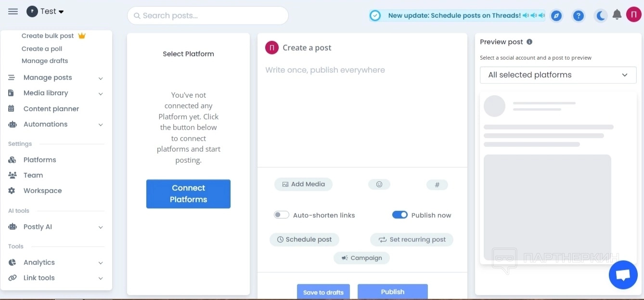644x300 pixels.
Task: Click the Schedule post button
Action: point(304,240)
